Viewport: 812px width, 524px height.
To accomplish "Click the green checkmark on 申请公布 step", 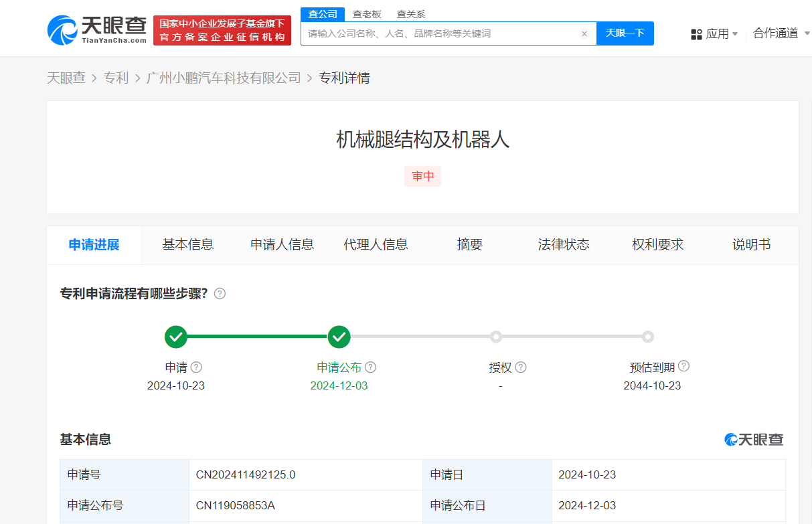I will (x=339, y=337).
